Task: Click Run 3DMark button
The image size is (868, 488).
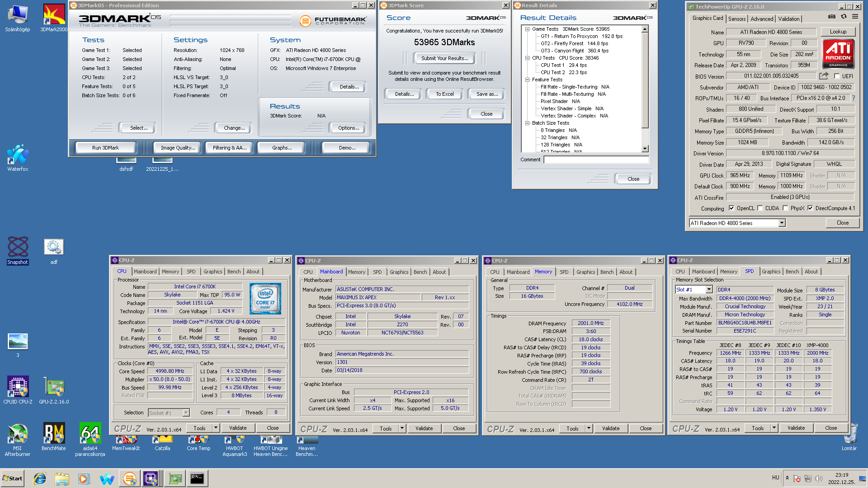Action: 105,148
